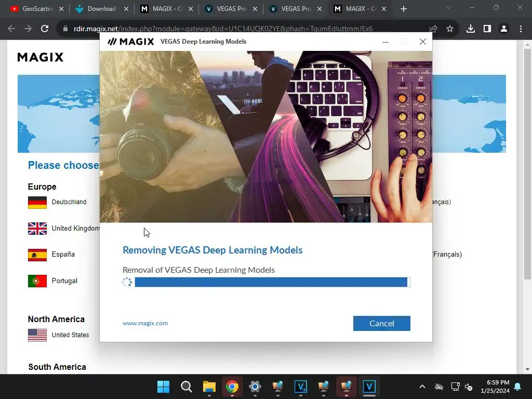The width and height of the screenshot is (532, 399).
Task: Reload the MAGIX page
Action: [x=45, y=29]
